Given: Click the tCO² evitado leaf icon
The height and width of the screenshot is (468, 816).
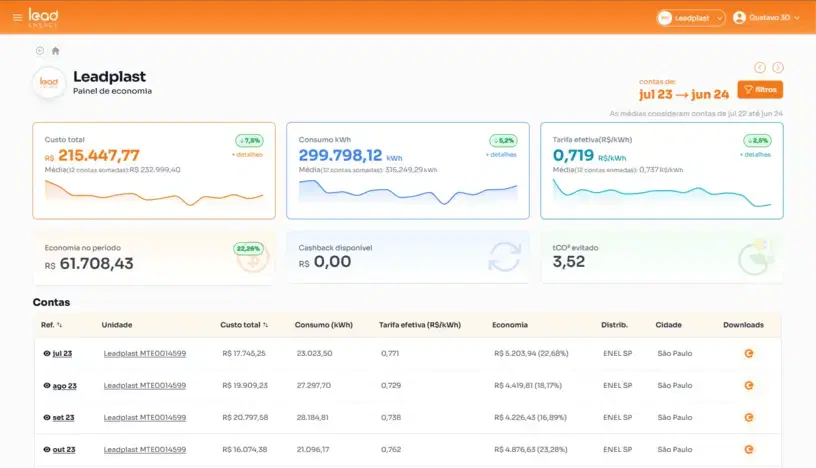Looking at the screenshot, I should [756, 257].
